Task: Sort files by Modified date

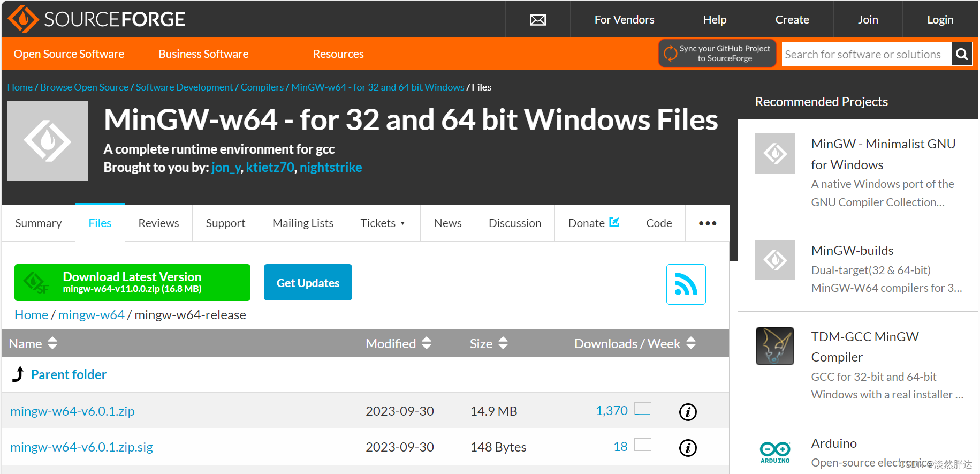Action: [x=399, y=343]
